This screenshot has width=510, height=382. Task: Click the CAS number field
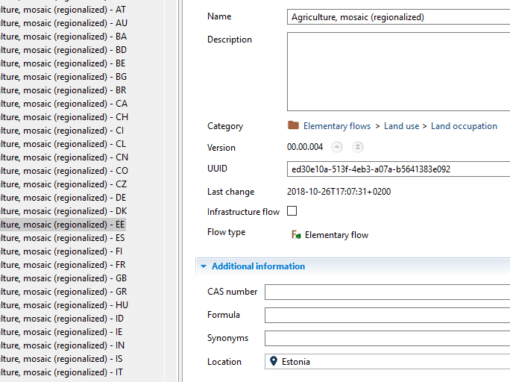(387, 292)
